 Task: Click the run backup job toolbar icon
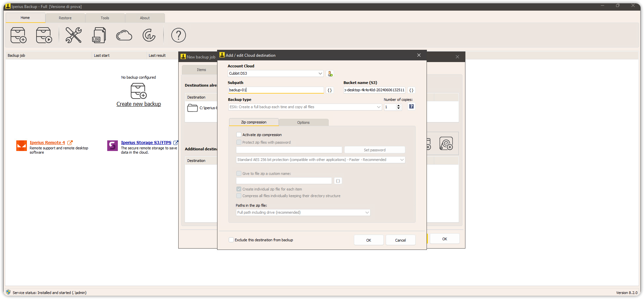[x=44, y=35]
